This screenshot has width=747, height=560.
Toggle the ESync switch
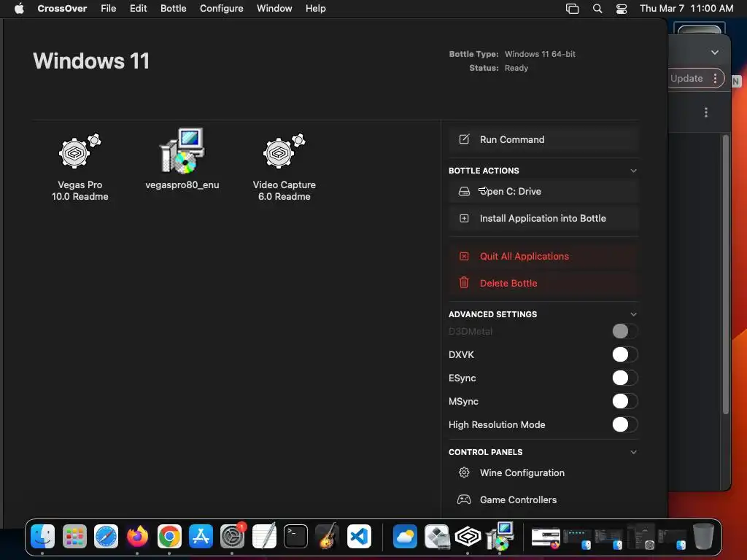[x=624, y=378]
